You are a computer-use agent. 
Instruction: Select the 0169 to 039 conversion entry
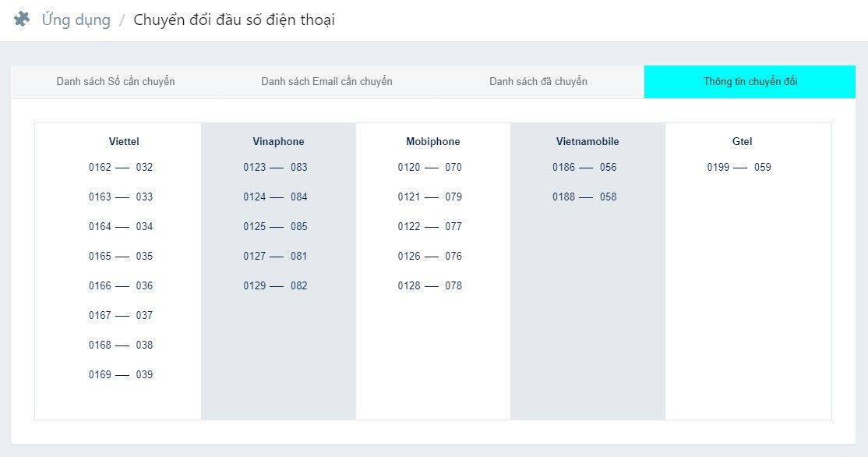[121, 375]
